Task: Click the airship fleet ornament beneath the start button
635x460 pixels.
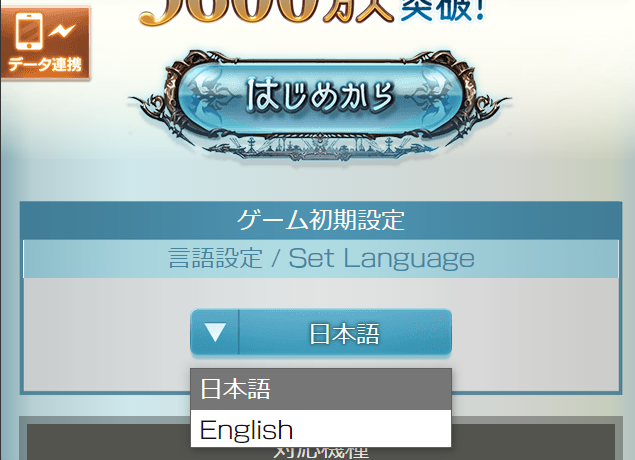Action: [320, 148]
